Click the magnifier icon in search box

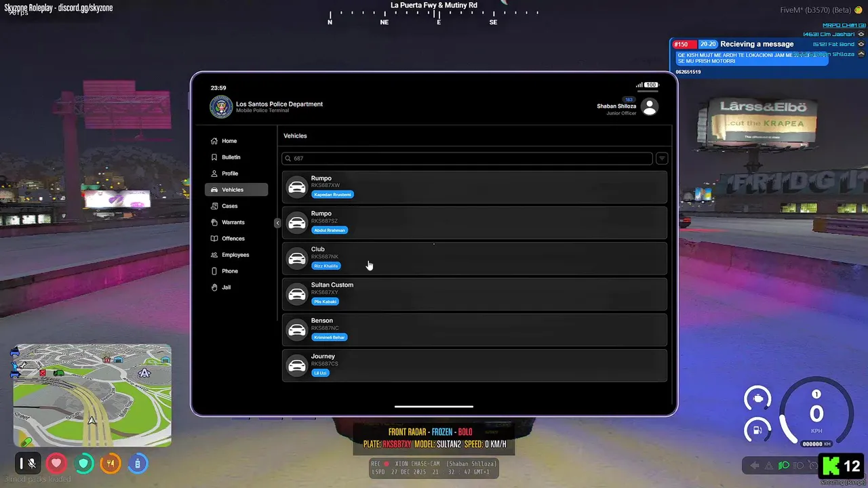coord(289,159)
